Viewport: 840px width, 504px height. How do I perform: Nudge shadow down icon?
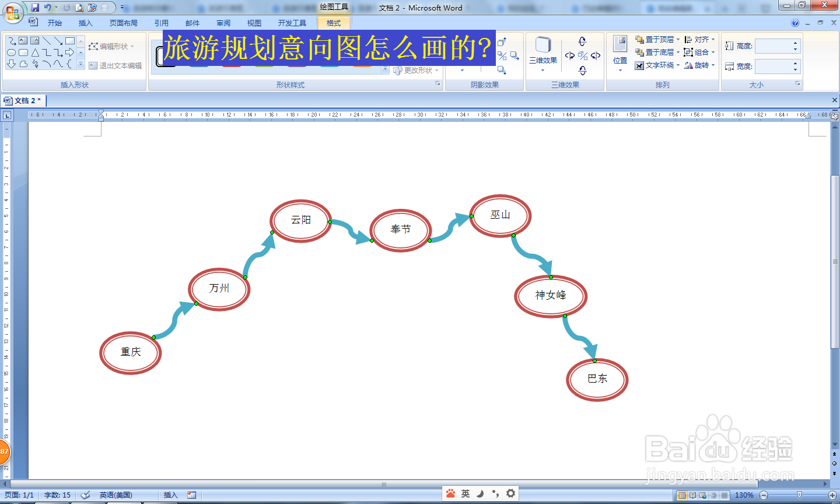click(x=502, y=71)
